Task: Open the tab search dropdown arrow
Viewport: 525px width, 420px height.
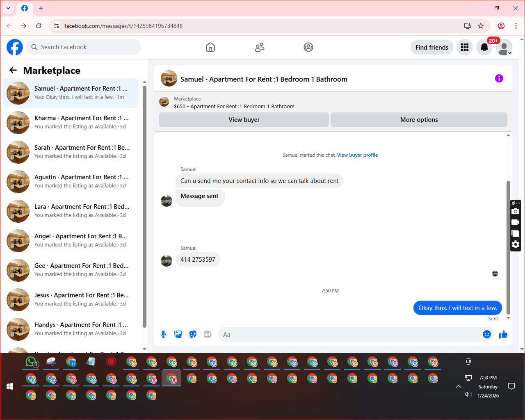Action: click(x=8, y=8)
